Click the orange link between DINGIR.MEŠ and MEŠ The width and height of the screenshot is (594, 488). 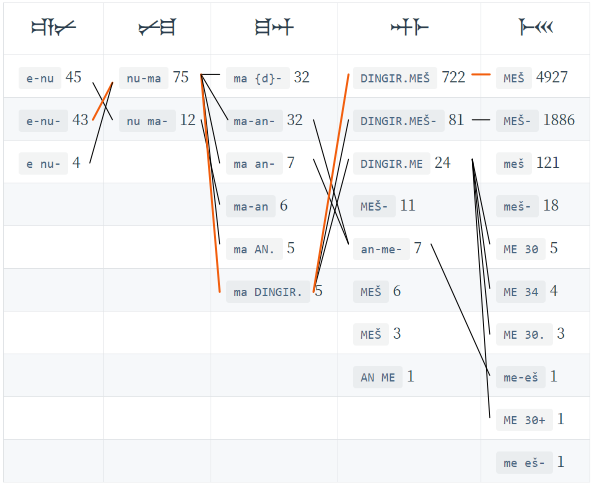click(481, 75)
